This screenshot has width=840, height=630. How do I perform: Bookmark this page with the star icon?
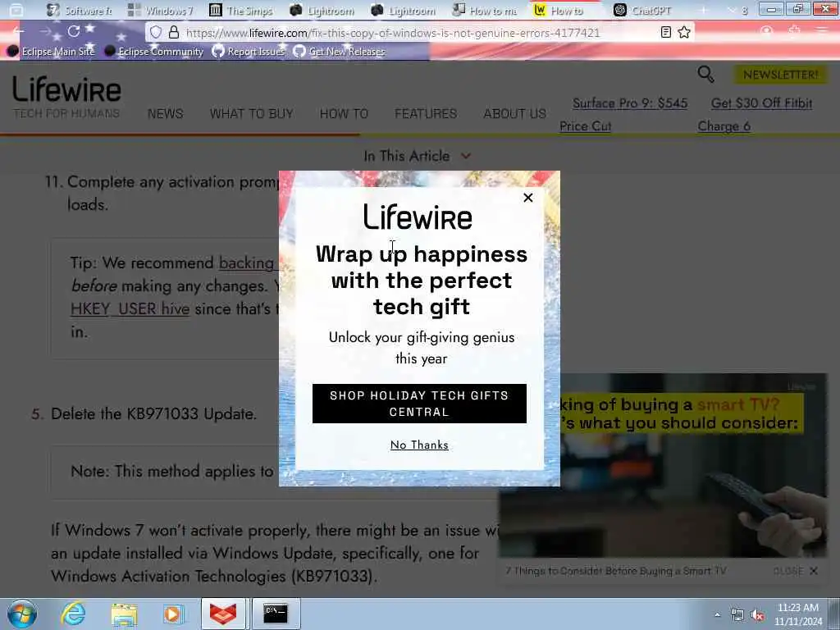pos(684,32)
